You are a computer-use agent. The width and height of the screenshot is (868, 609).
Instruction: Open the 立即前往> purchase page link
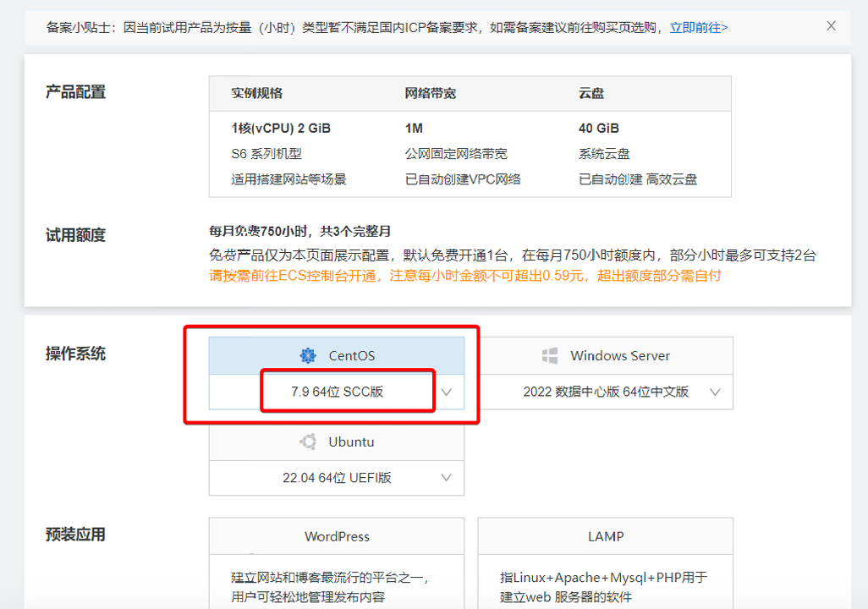point(699,28)
